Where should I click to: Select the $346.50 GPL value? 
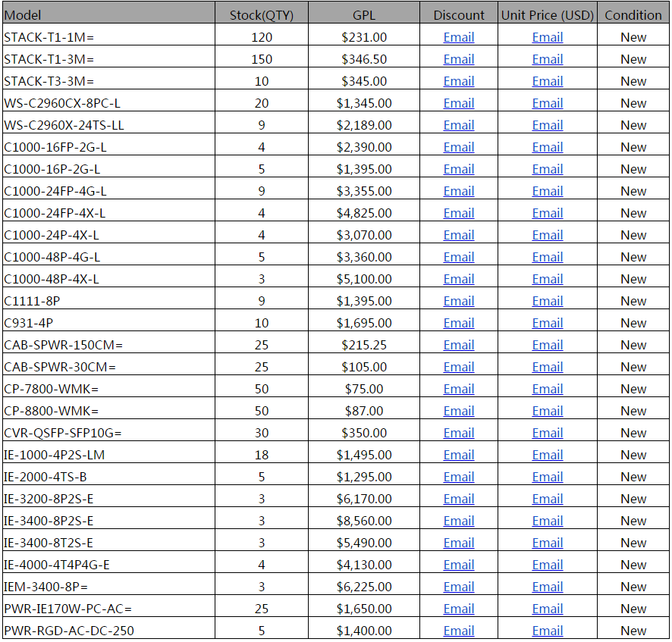(x=364, y=59)
